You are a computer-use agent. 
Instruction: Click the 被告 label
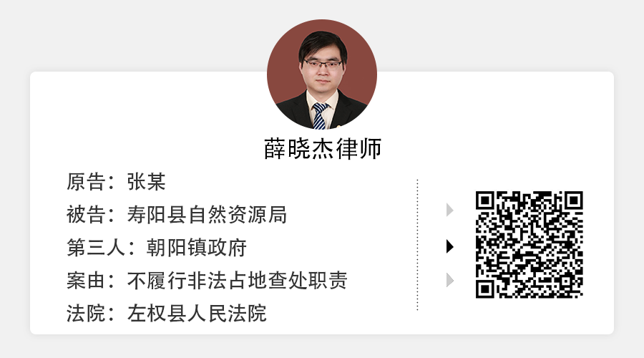pyautogui.click(x=86, y=215)
